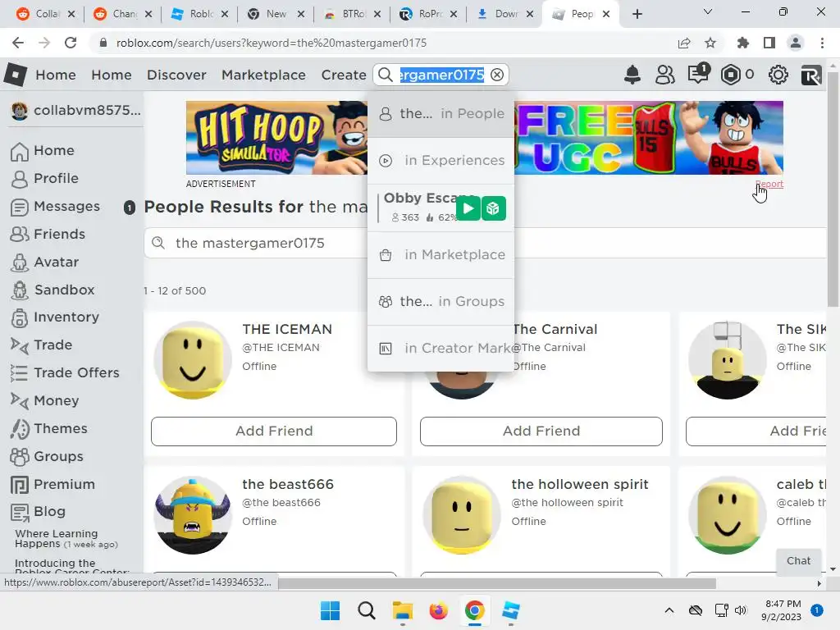Open Inventory in the sidebar
The width and height of the screenshot is (840, 630).
point(55,317)
